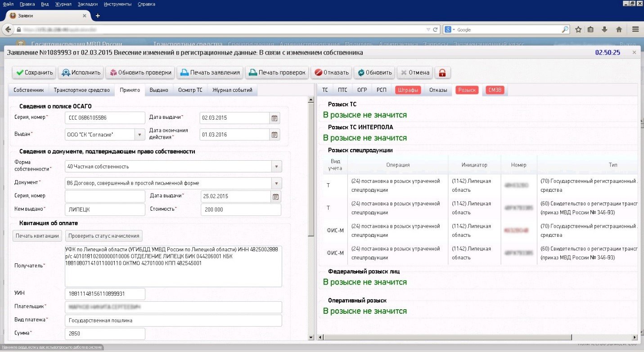644x352 pixels.
Task: Expand the 'Документ' type dropdown
Action: [276, 183]
